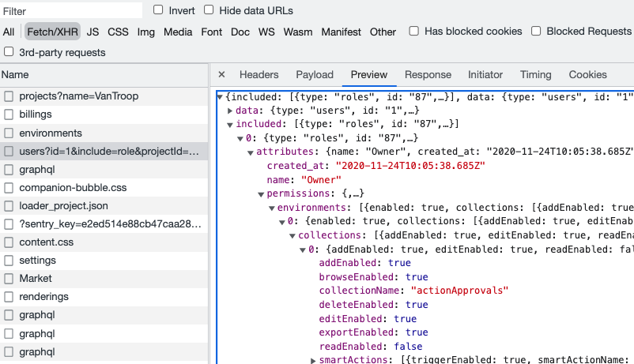Click file icon beside projects?name=VanTroop request
The image size is (634, 364).
pyautogui.click(x=9, y=96)
